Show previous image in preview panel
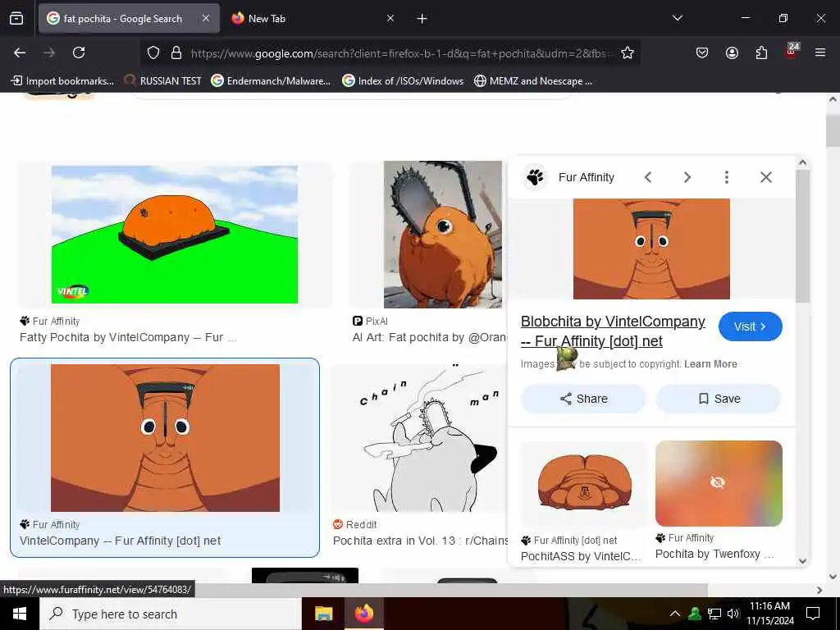Image resolution: width=840 pixels, height=630 pixels. (x=648, y=177)
